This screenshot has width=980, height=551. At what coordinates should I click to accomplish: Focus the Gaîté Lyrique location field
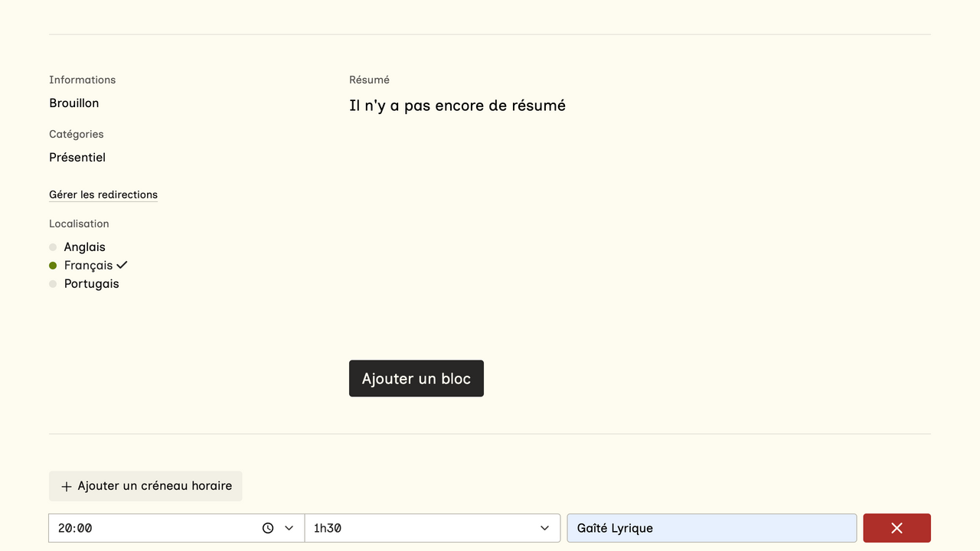pyautogui.click(x=711, y=528)
